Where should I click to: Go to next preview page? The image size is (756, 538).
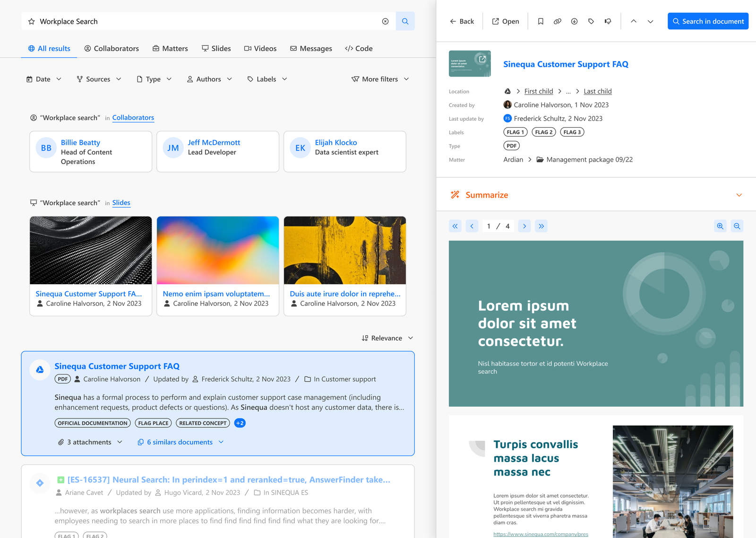coord(524,226)
